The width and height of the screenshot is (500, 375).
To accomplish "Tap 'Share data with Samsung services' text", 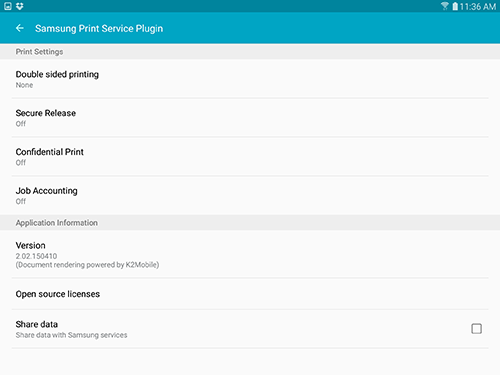I will click(x=71, y=335).
